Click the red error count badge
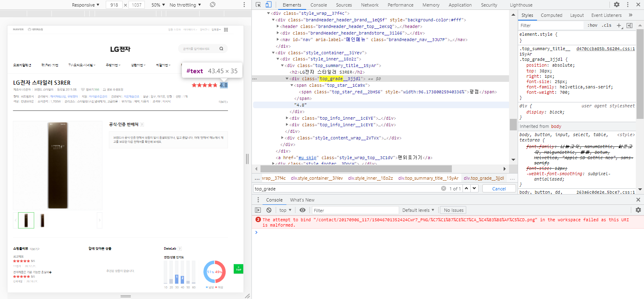 click(258, 220)
